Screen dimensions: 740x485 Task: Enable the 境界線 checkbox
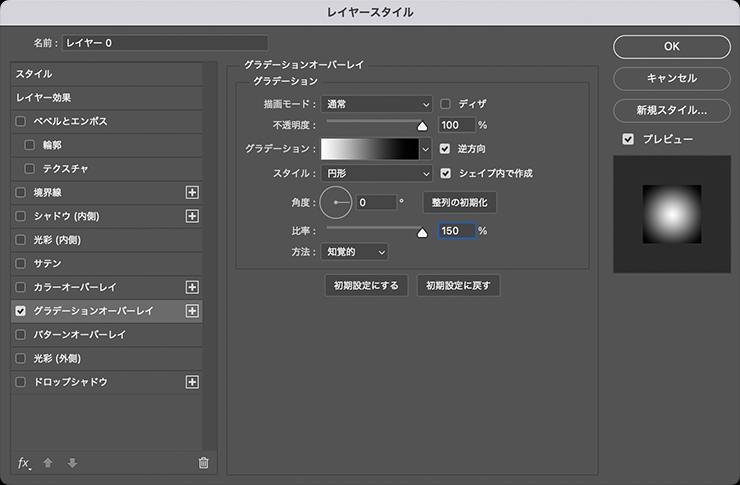[20, 192]
